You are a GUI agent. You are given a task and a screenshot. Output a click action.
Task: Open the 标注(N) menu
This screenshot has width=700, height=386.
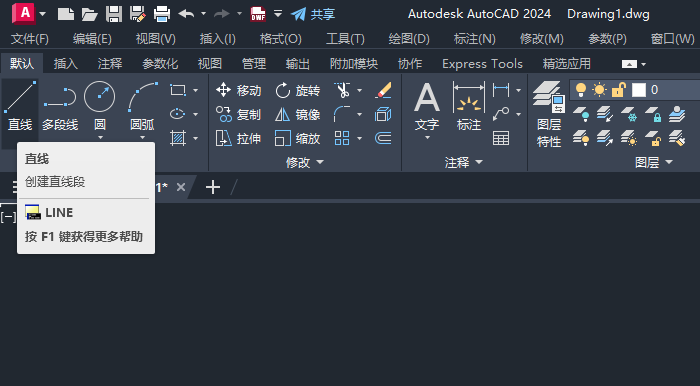(475, 39)
